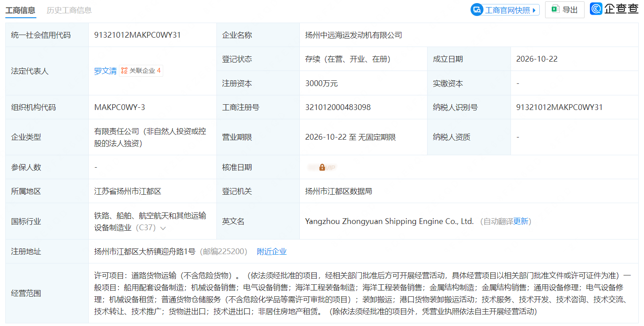Screen dimensions: 644x326
Task: Select the 工商信息 tab
Action: point(20,10)
